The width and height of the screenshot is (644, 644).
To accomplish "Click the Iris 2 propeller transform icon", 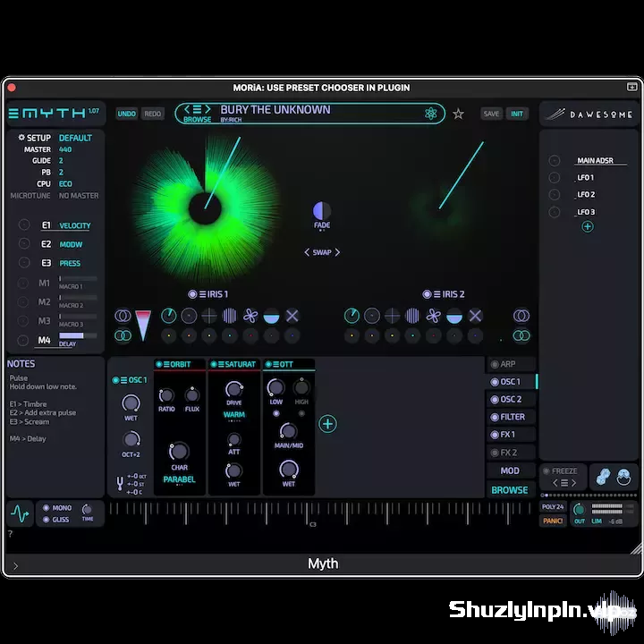I will pyautogui.click(x=433, y=316).
